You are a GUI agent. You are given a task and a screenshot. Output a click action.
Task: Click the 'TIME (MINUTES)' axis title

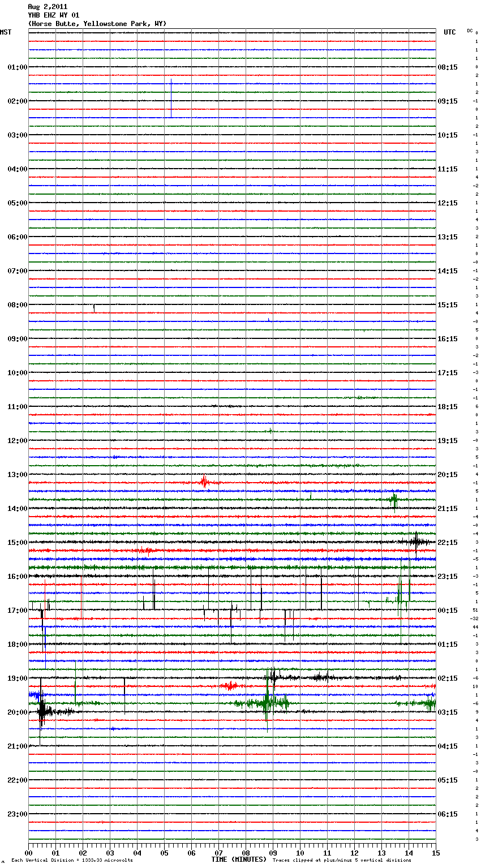pos(239,860)
